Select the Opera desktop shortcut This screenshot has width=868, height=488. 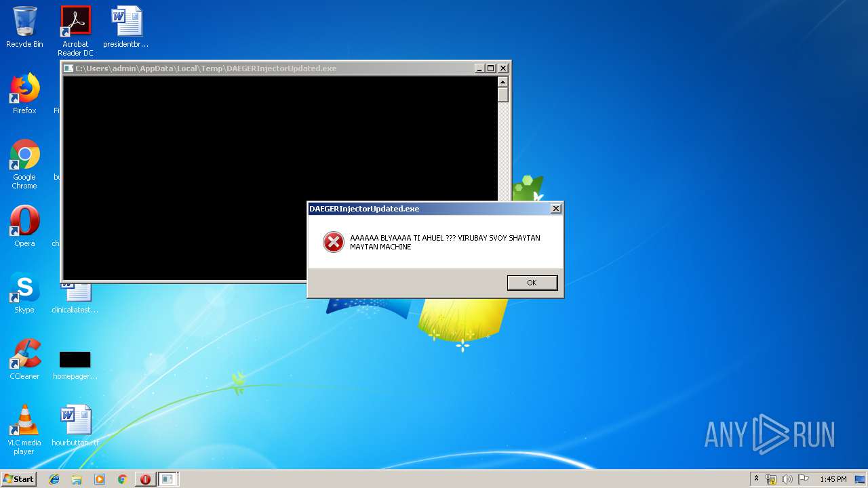tap(24, 226)
